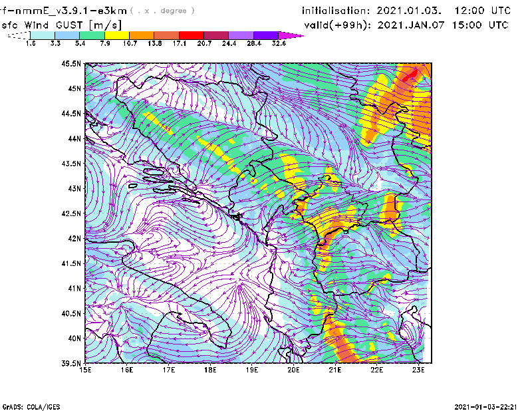Click the "15E" longitude label
532x411 pixels.
pos(85,370)
